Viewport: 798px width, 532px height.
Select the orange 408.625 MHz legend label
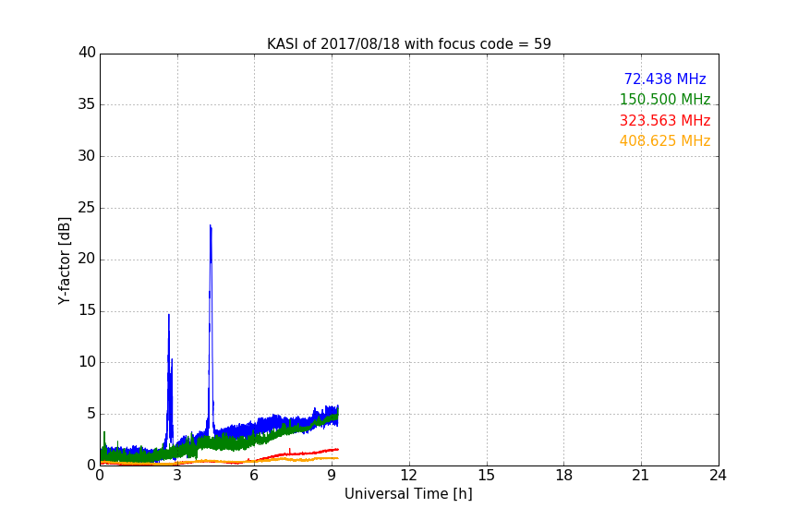click(x=665, y=141)
